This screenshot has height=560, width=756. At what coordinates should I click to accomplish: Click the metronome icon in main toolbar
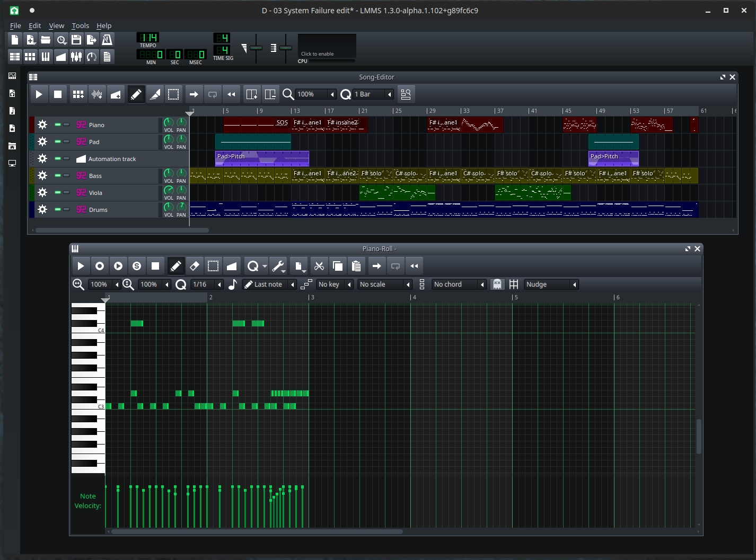pyautogui.click(x=107, y=40)
